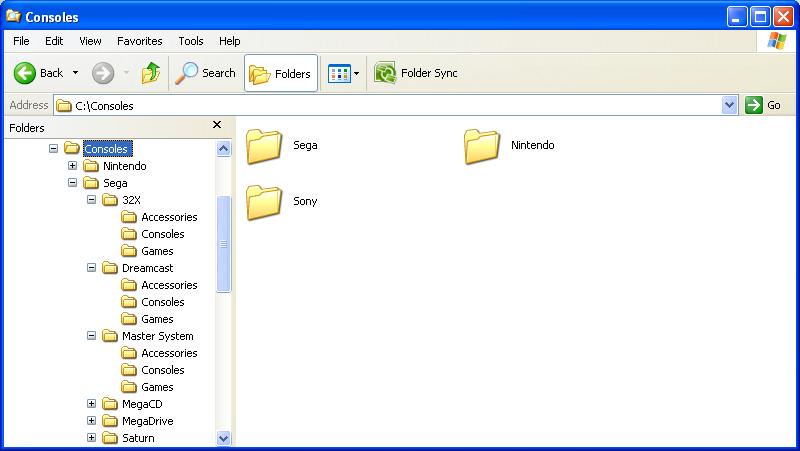Expand the Nintendo tree node
Viewport: 800px width, 451px height.
[72, 166]
